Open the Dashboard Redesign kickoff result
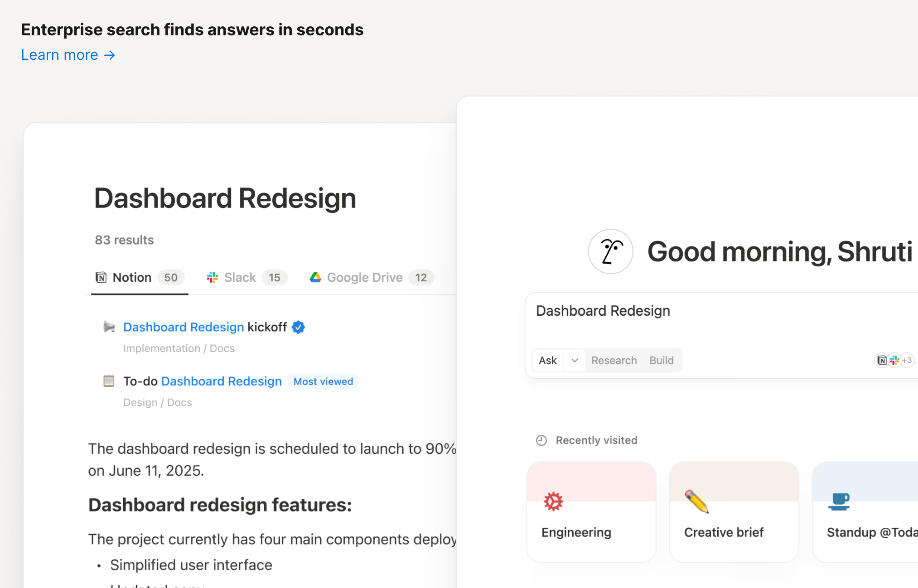This screenshot has height=588, width=918. tap(205, 327)
